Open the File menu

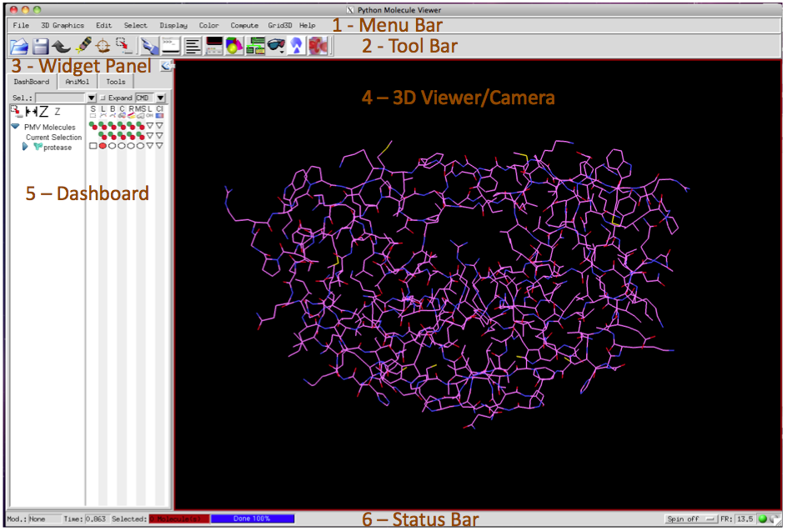[x=21, y=25]
